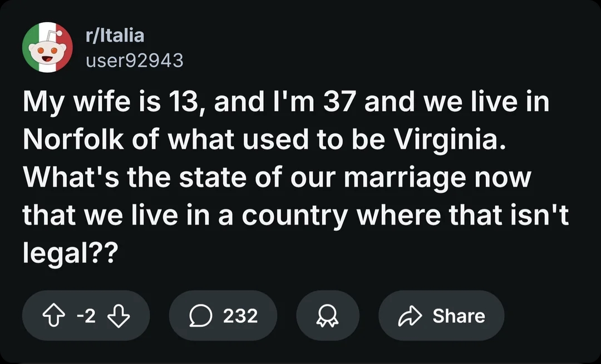View user92943's profile
This screenshot has width=601, height=364.
point(134,60)
